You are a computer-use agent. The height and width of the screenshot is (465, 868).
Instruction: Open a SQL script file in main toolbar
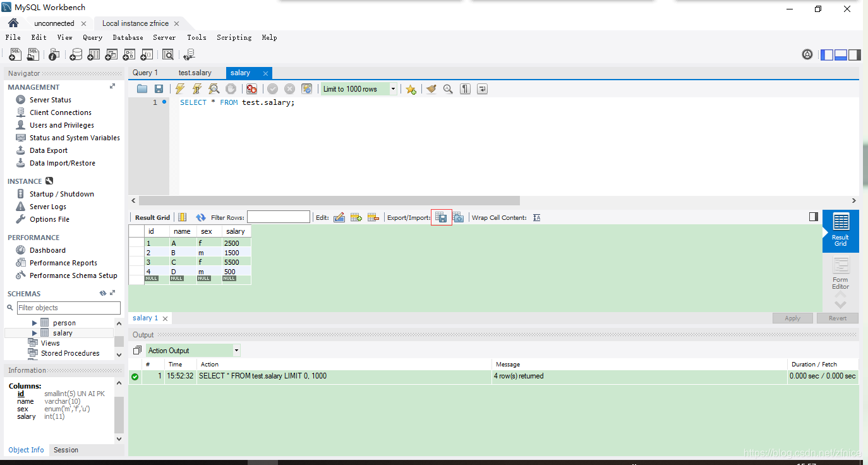tap(34, 54)
